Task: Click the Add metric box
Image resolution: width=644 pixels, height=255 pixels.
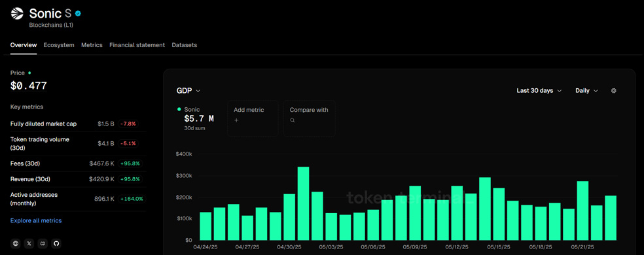Action: 253,118
